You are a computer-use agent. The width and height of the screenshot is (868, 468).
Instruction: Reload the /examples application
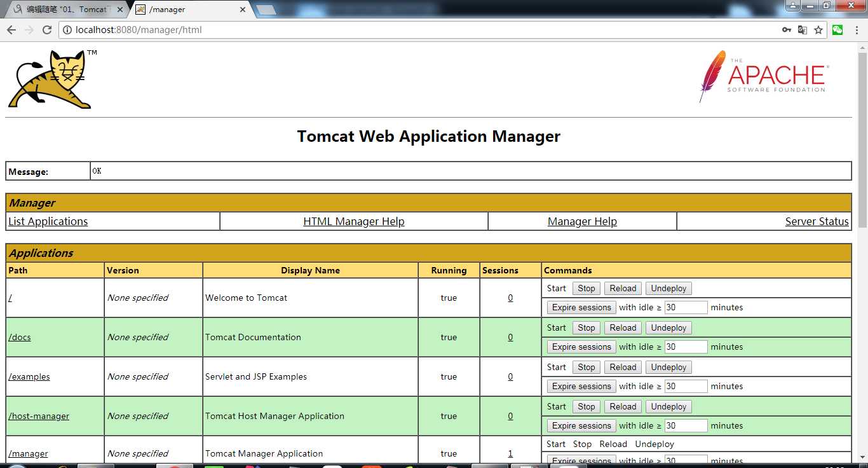pos(623,368)
